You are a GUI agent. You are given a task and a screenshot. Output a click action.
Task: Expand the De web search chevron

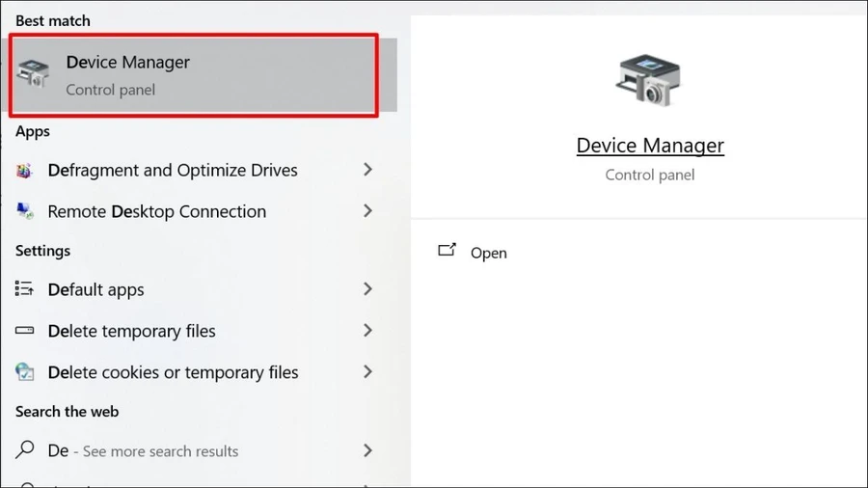click(367, 450)
